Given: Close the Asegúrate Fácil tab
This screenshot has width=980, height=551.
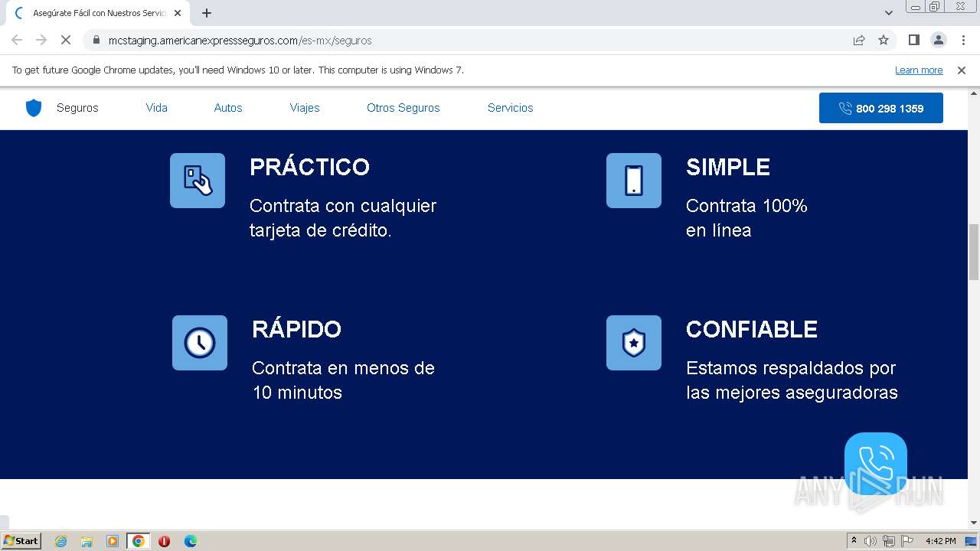Looking at the screenshot, I should (x=178, y=13).
